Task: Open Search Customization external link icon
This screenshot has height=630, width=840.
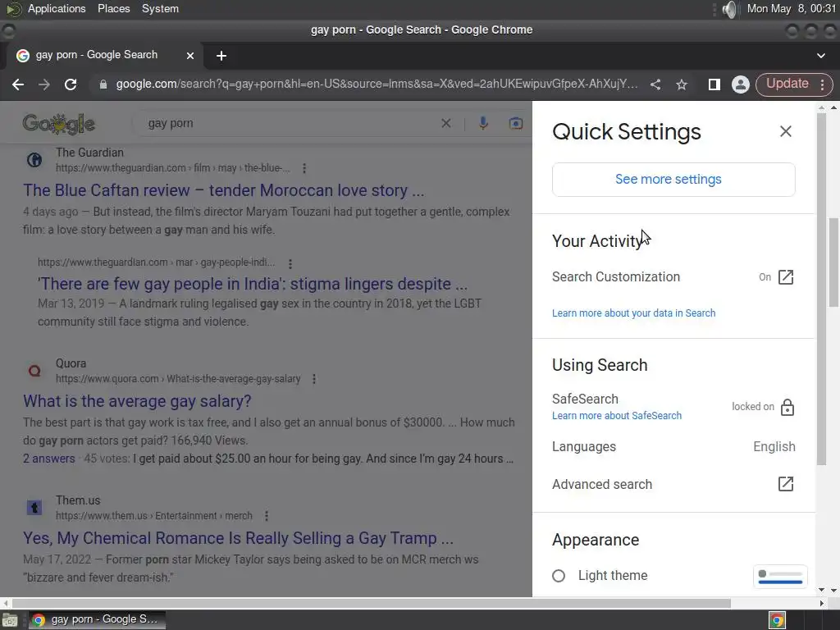Action: pyautogui.click(x=785, y=277)
